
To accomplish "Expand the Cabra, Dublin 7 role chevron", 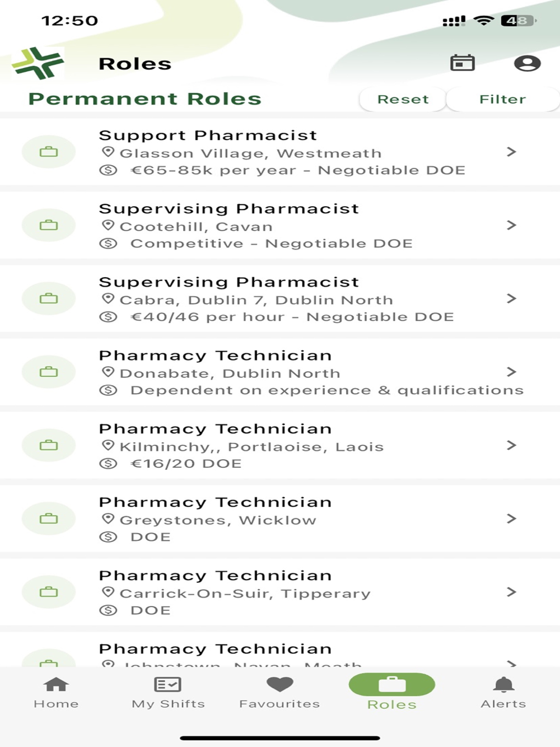I will point(511,298).
